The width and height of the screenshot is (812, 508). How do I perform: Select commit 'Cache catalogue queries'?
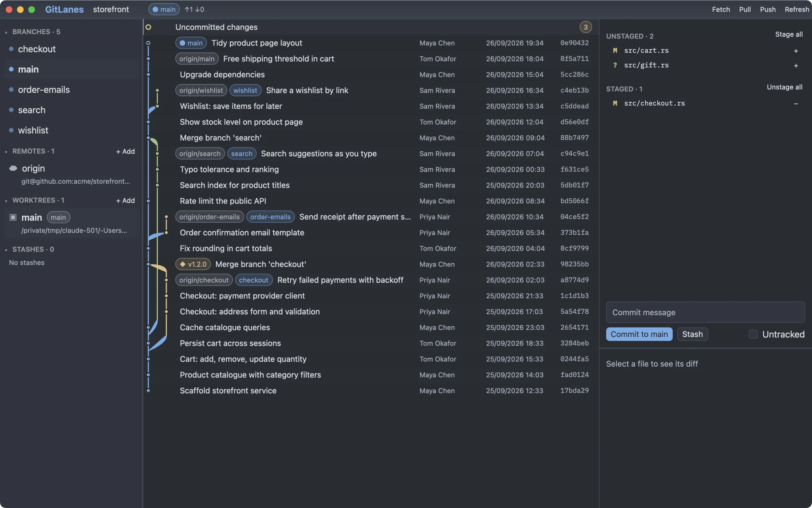tap(371, 328)
